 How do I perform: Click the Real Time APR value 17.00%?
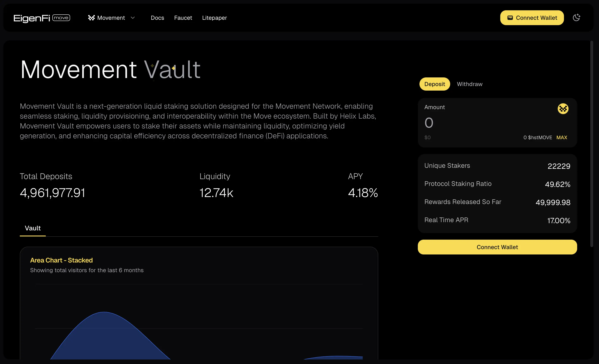click(x=559, y=220)
